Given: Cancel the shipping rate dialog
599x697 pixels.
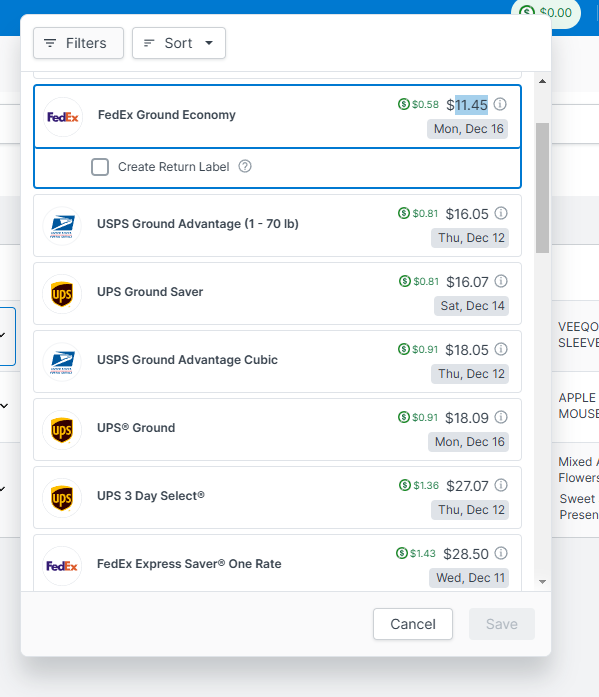Looking at the screenshot, I should point(413,624).
